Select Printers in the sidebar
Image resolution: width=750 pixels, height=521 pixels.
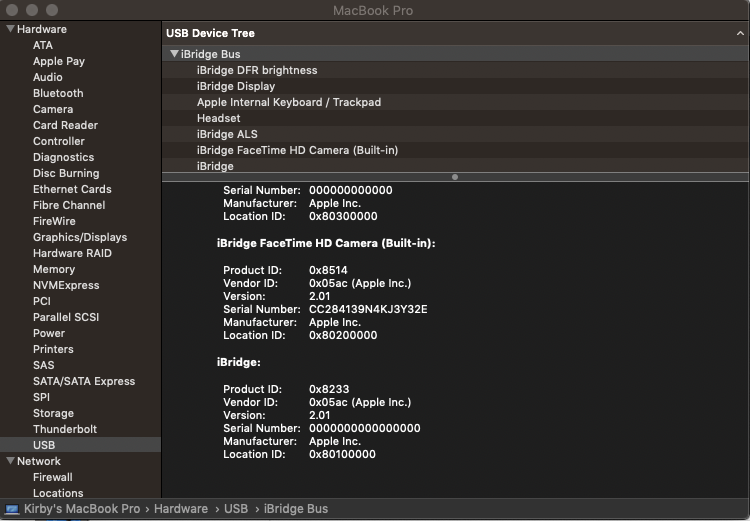pyautogui.click(x=53, y=349)
